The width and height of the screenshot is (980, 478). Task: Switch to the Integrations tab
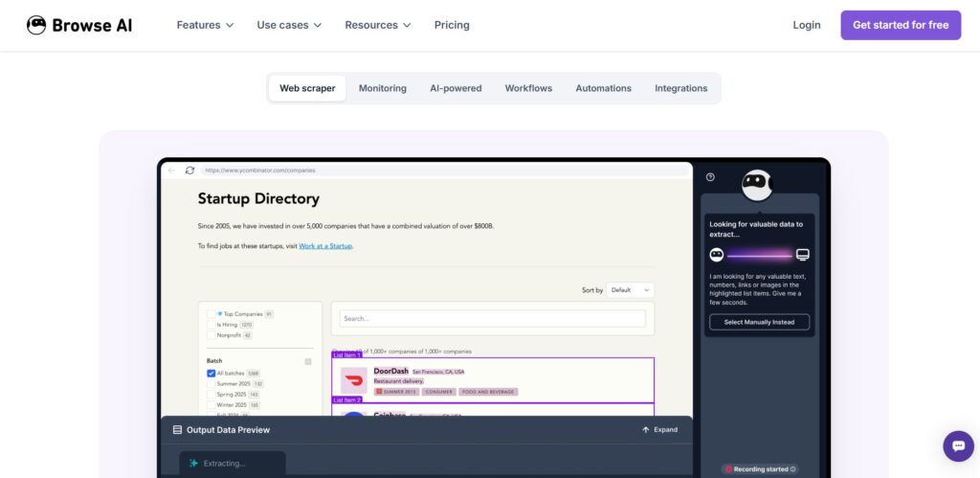click(681, 88)
